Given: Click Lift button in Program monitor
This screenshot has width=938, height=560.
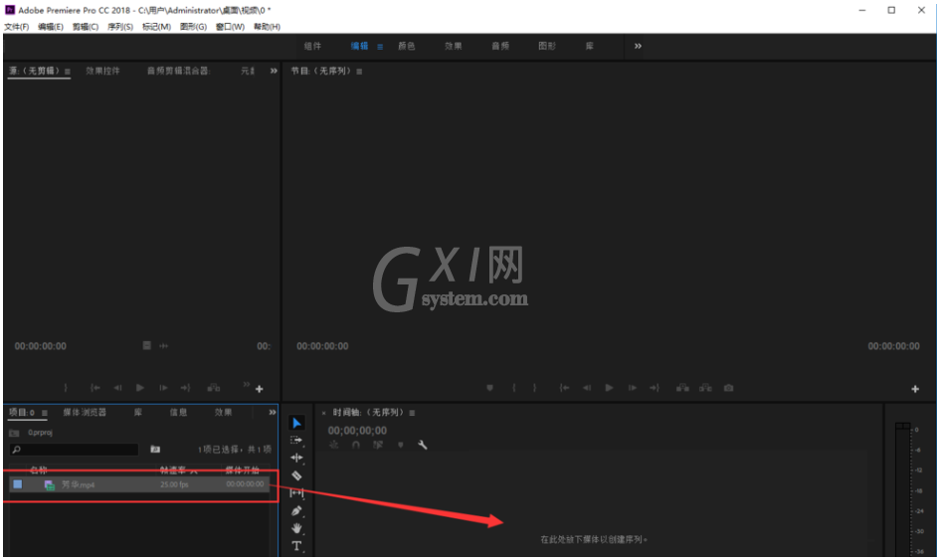Looking at the screenshot, I should tap(682, 388).
